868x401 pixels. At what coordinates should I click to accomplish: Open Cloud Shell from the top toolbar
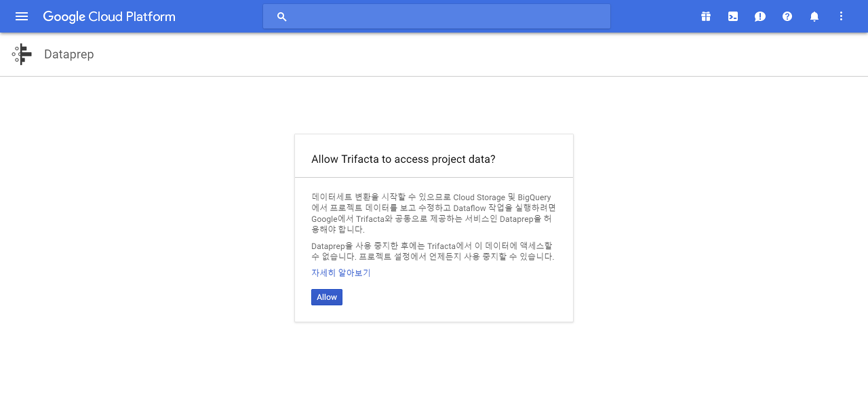(x=732, y=16)
